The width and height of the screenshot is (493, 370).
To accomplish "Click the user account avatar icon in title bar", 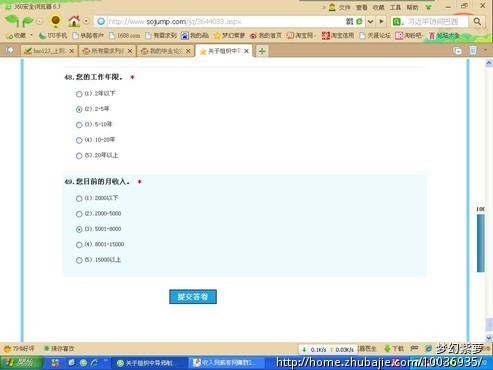I will click(332, 7).
